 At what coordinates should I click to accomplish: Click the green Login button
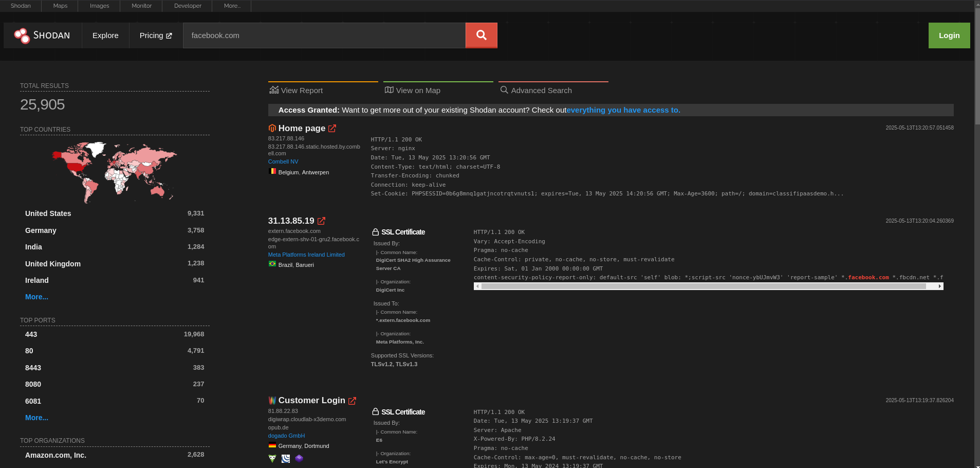pyautogui.click(x=949, y=35)
